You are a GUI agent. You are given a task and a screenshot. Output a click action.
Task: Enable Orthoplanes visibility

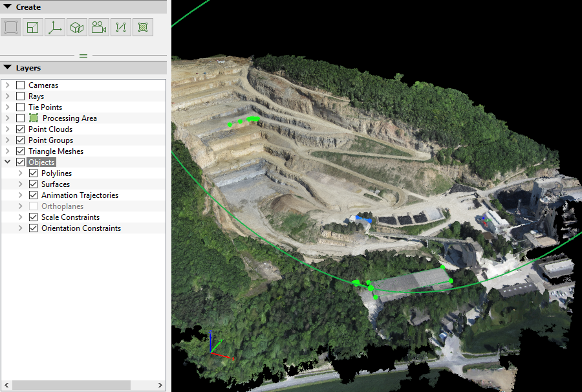pos(32,206)
